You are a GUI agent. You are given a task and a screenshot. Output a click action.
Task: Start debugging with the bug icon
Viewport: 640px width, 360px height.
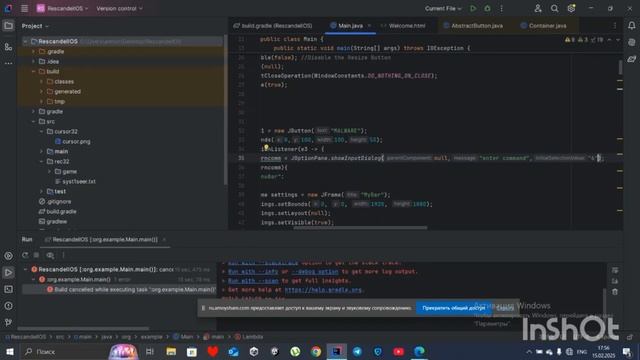pos(487,8)
